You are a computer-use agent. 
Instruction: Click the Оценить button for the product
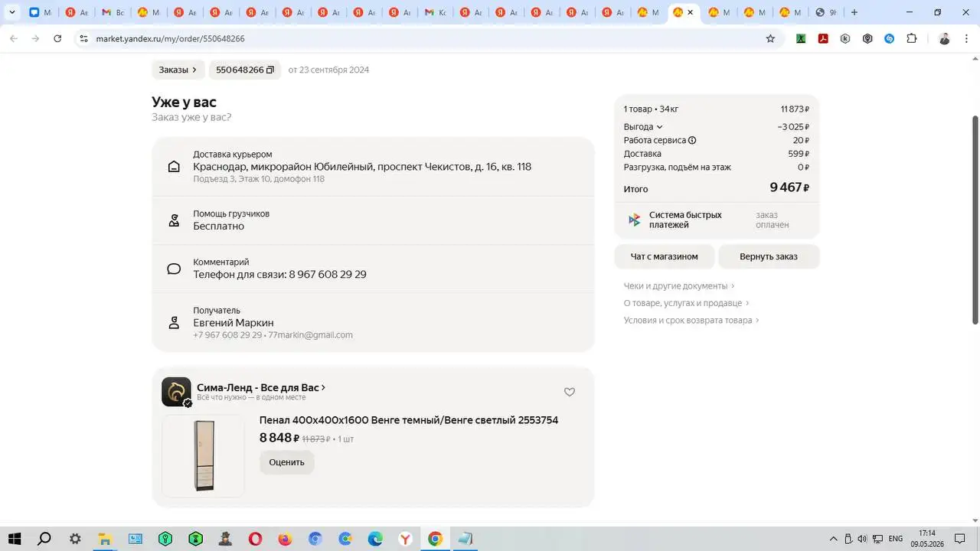[x=286, y=462]
